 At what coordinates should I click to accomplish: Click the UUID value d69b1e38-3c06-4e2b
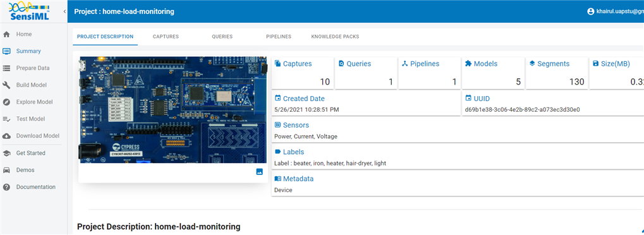click(x=522, y=110)
